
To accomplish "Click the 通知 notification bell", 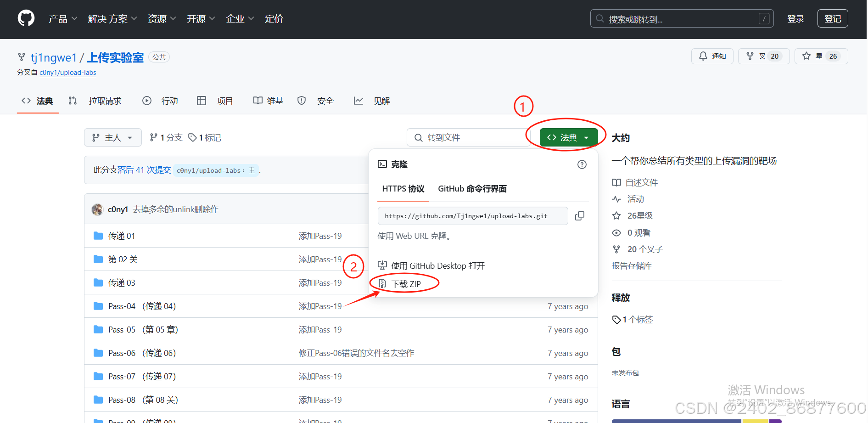I will [712, 56].
